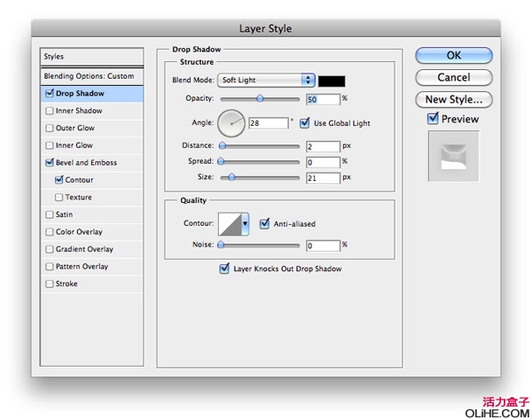Click the Noise slider handle
The width and height of the screenshot is (532, 420).
tap(221, 245)
